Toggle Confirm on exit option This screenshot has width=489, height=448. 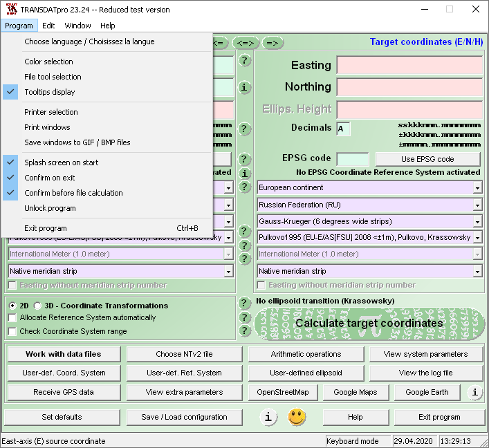tap(107, 178)
